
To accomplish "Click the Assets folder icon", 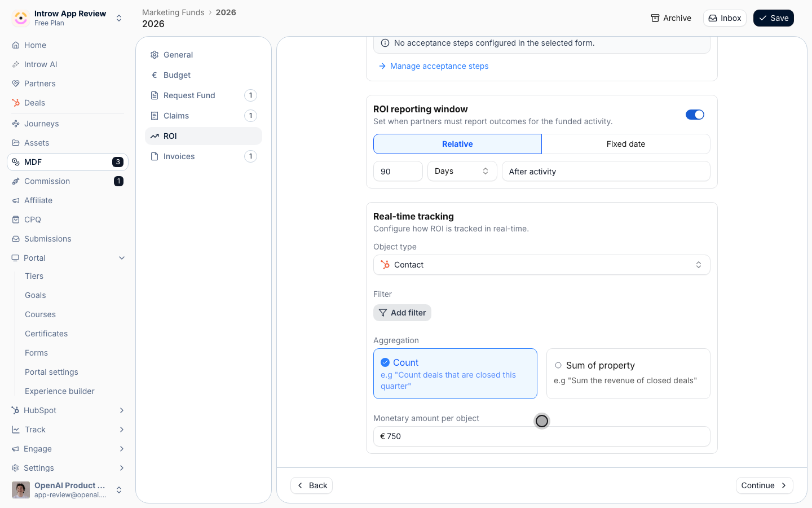I will click(16, 143).
